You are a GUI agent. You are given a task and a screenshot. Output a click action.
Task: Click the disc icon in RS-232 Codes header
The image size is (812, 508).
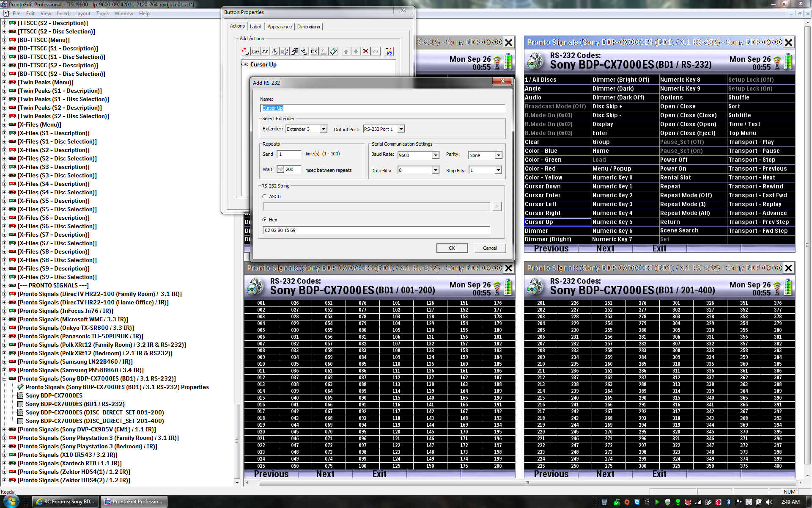(x=535, y=61)
